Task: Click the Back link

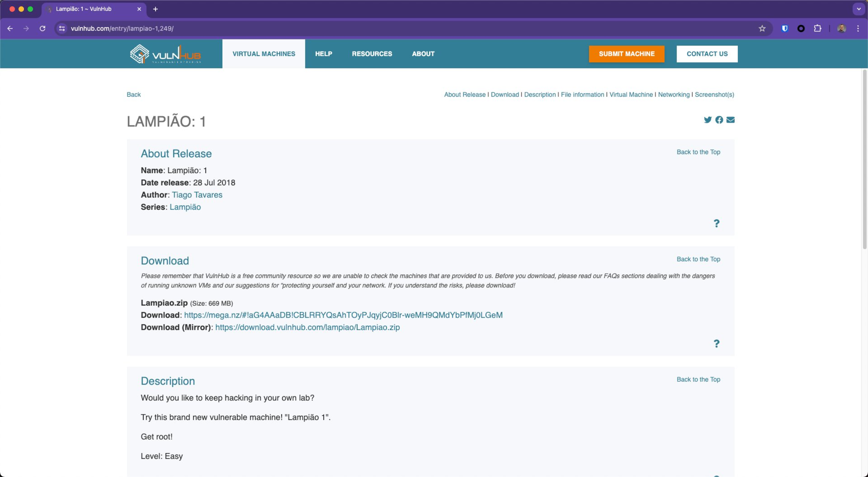Action: click(x=134, y=95)
